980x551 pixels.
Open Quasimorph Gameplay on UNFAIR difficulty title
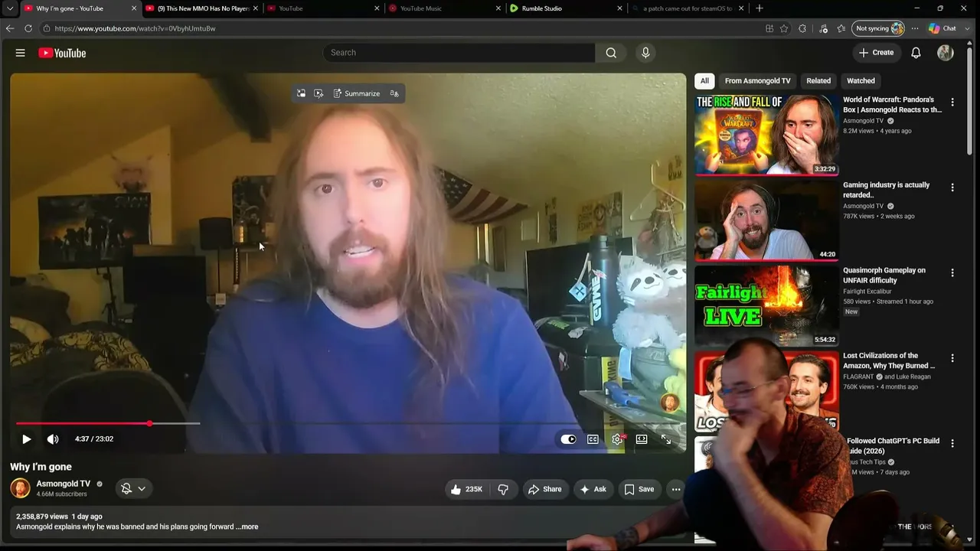tap(884, 275)
